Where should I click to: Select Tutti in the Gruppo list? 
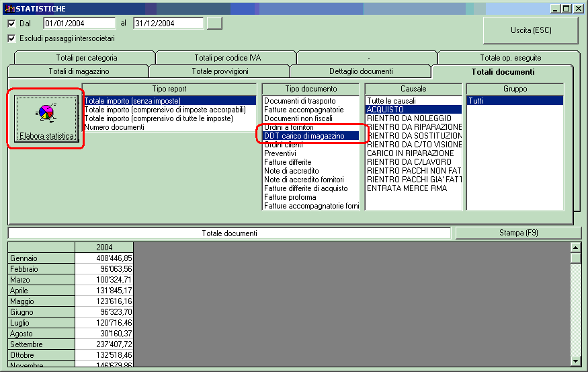pyautogui.click(x=515, y=101)
